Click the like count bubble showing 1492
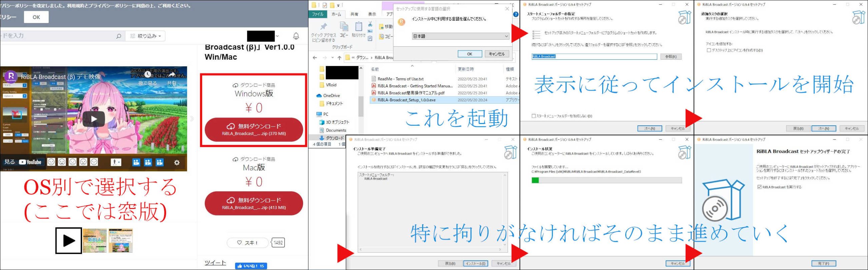The height and width of the screenshot is (270, 868). (278, 243)
